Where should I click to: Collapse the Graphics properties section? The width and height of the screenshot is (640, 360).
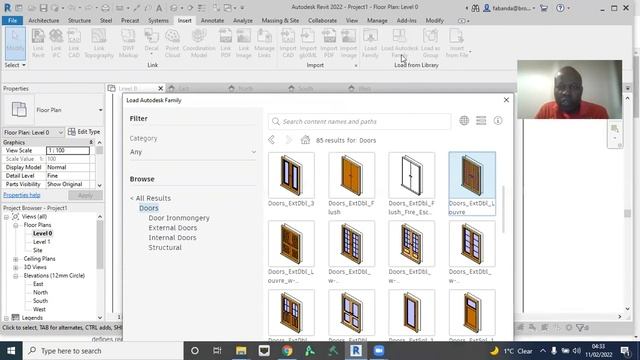[91, 142]
